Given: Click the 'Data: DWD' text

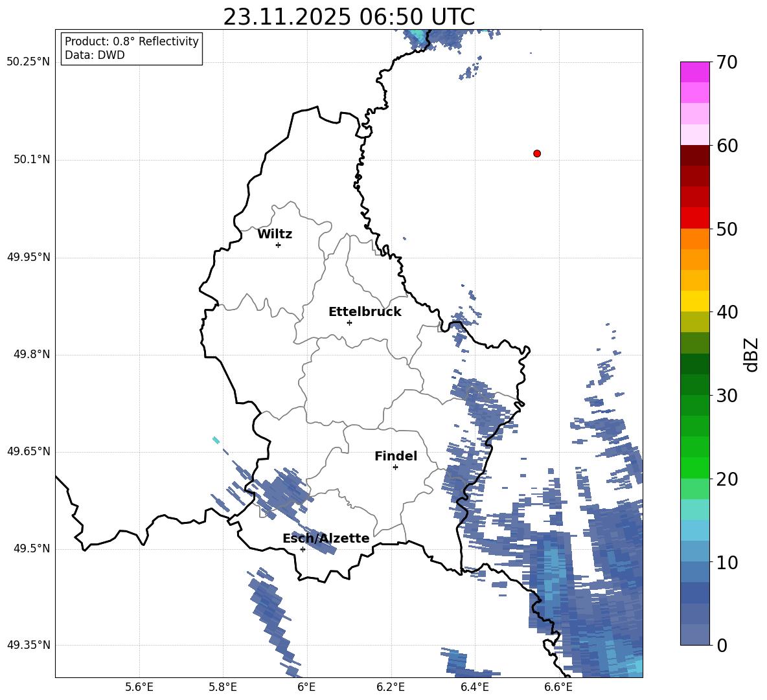Looking at the screenshot, I should [x=95, y=55].
